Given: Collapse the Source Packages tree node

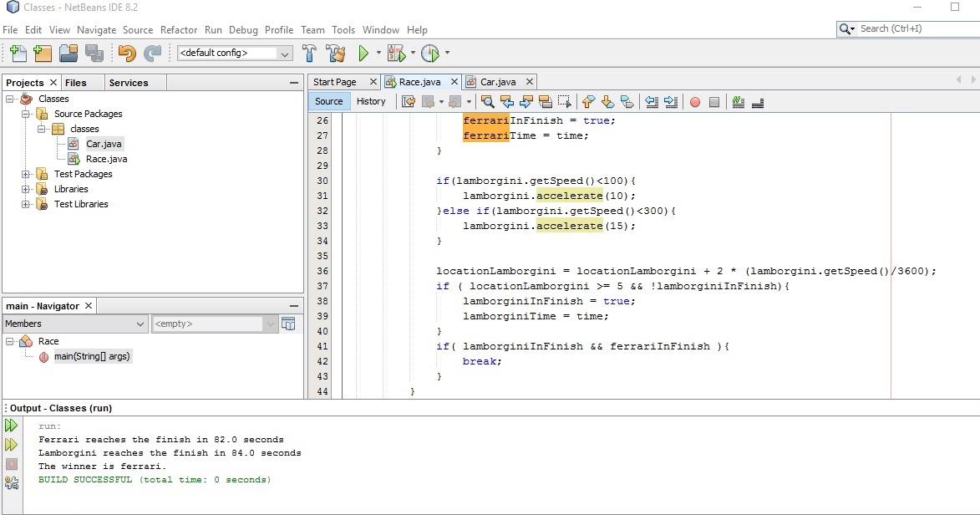Looking at the screenshot, I should pyautogui.click(x=26, y=114).
